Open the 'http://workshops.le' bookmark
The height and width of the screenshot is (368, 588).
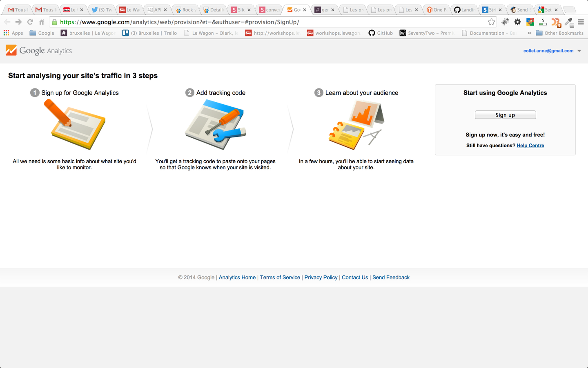click(x=272, y=33)
